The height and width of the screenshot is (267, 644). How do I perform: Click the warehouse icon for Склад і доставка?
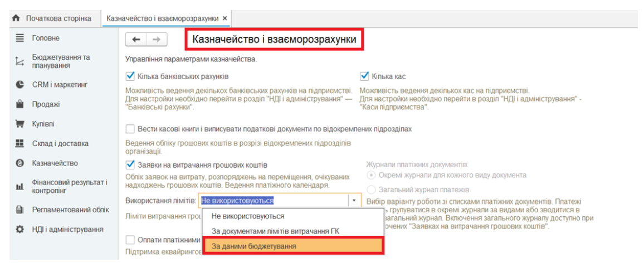pos(19,143)
